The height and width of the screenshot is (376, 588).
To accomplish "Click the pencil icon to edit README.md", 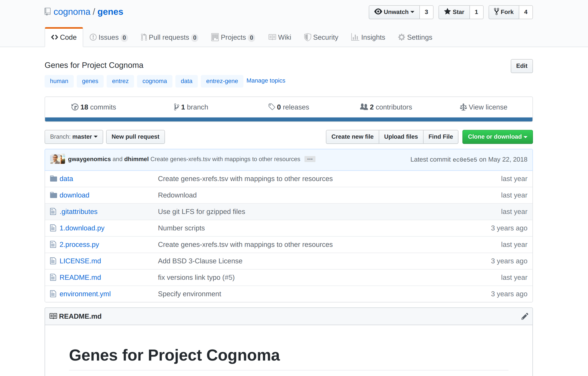I will click(x=525, y=316).
